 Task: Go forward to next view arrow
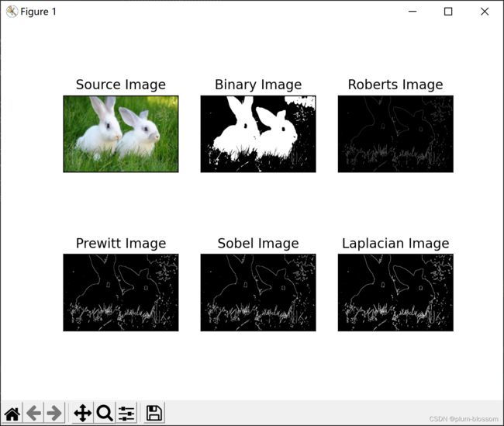pos(54,413)
